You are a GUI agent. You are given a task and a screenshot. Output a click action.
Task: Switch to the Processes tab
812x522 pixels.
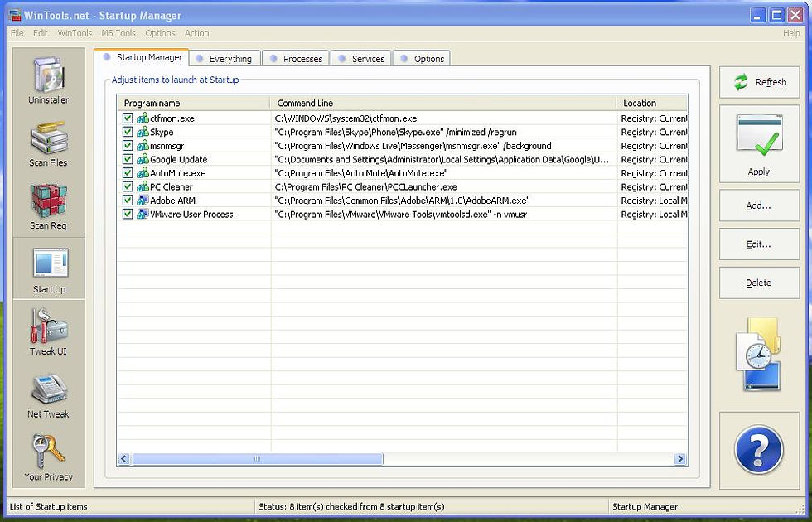(x=297, y=59)
